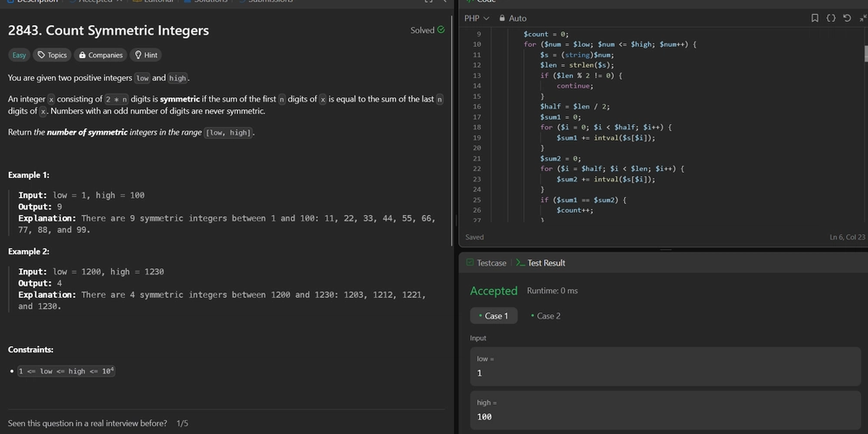Click code line 'if ($sum1 == $sum2) {'
The height and width of the screenshot is (434, 868).
coord(583,200)
